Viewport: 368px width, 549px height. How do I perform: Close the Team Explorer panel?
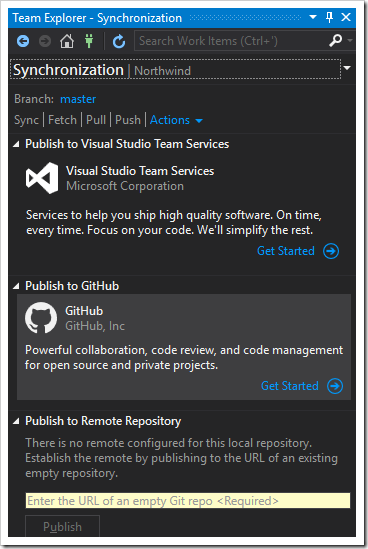click(346, 17)
